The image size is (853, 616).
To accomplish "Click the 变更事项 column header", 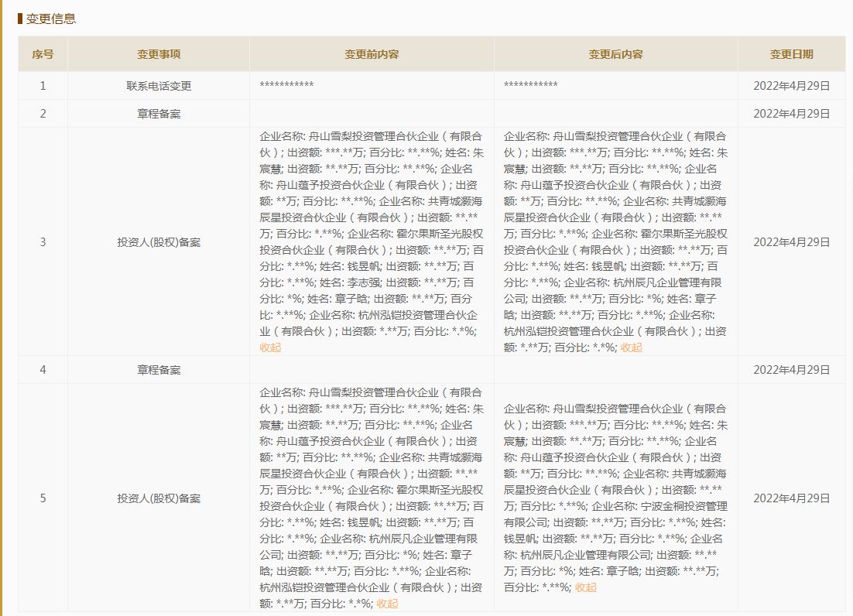I will [x=159, y=54].
